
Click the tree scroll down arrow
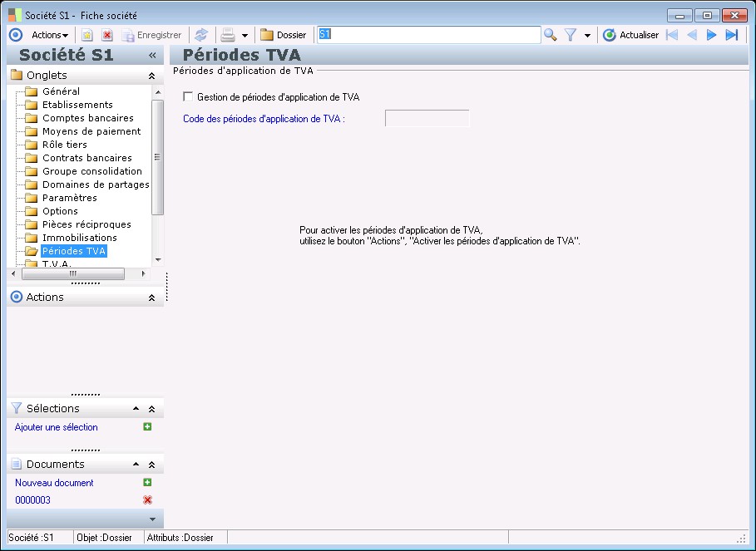coord(158,260)
